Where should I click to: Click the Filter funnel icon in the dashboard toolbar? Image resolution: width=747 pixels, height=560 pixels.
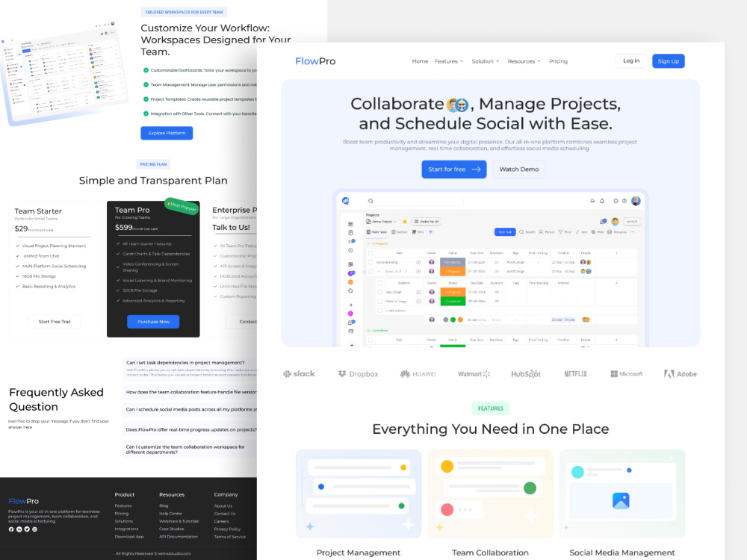pos(560,232)
